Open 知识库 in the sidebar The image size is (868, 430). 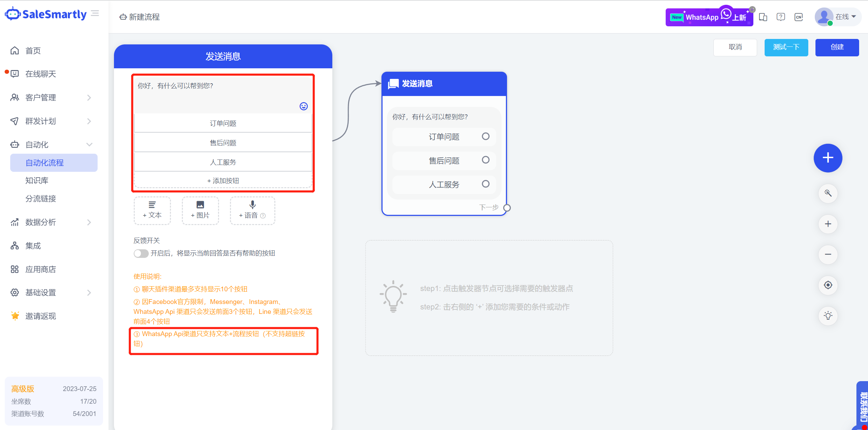coord(37,180)
